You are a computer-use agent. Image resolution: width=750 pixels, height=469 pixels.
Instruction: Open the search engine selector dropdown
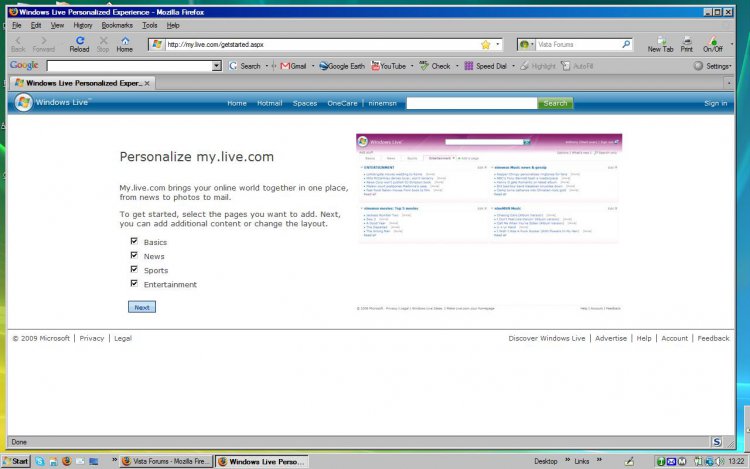[532, 44]
